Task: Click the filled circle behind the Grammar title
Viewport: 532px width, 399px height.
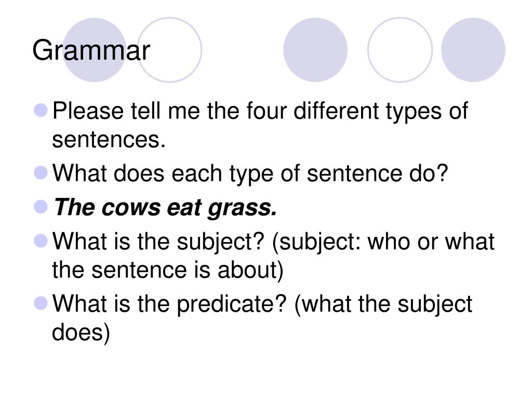Action: pyautogui.click(x=95, y=50)
